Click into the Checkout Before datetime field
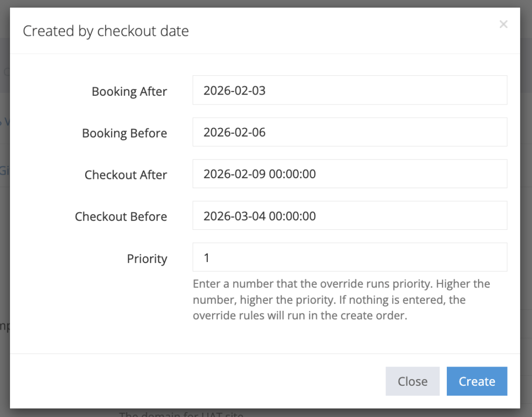532x417 pixels. click(x=349, y=215)
